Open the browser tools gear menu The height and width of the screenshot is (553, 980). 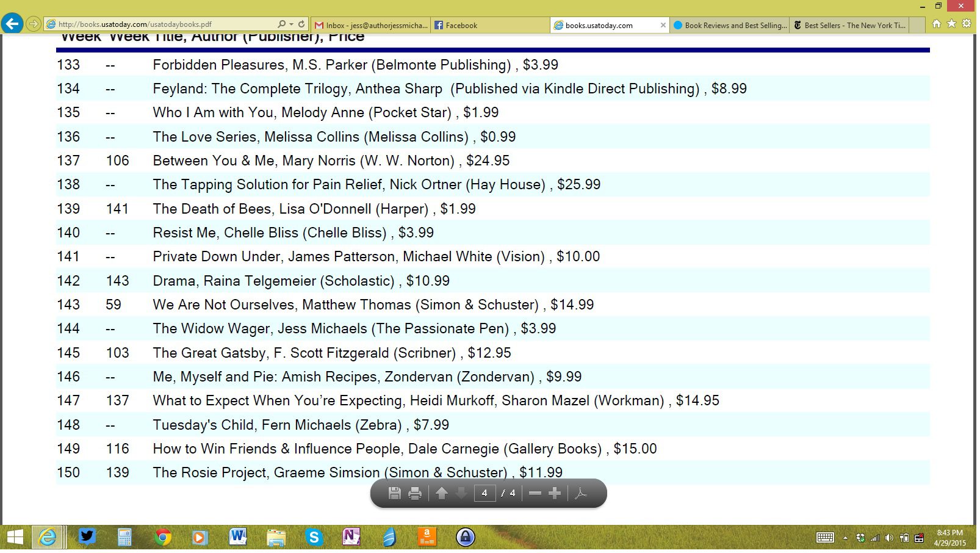pos(967,24)
